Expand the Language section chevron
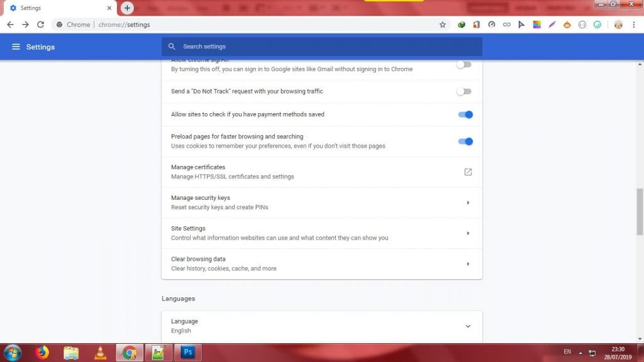The height and width of the screenshot is (362, 644). [468, 326]
